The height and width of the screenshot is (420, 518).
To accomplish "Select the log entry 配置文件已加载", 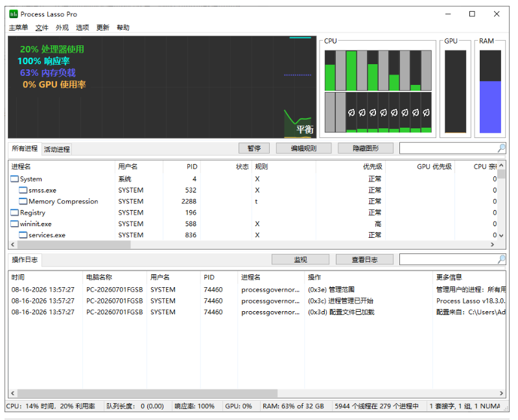I will click(257, 312).
